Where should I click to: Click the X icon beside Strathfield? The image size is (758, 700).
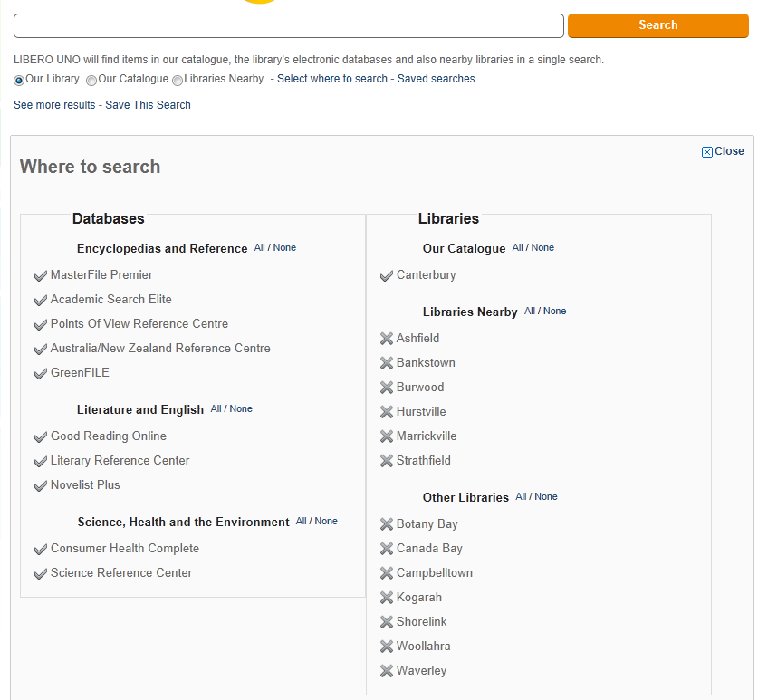pos(387,461)
